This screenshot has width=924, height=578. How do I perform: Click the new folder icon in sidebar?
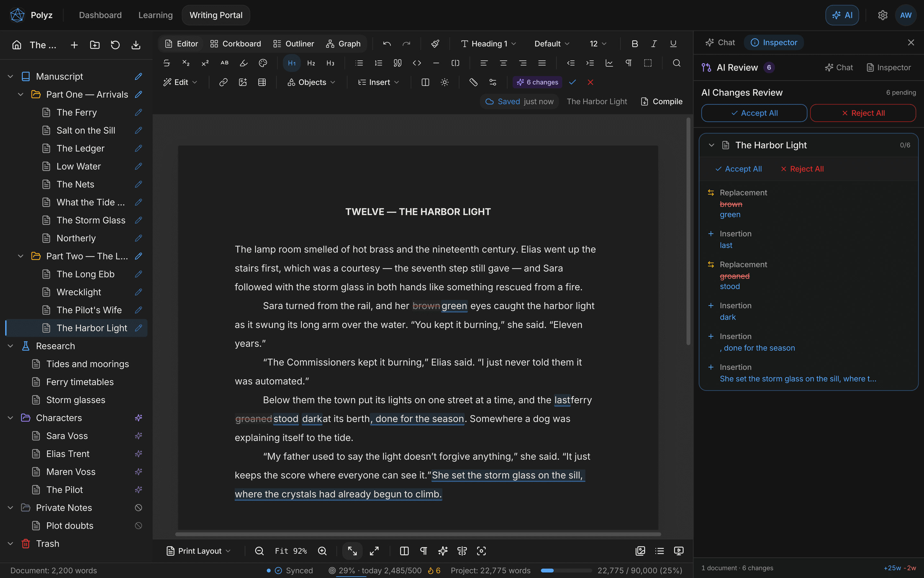95,45
